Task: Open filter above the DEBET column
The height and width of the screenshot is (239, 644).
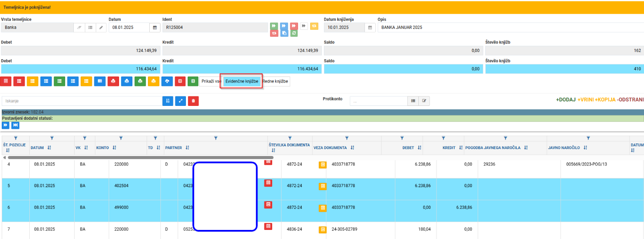Action: 402,138
